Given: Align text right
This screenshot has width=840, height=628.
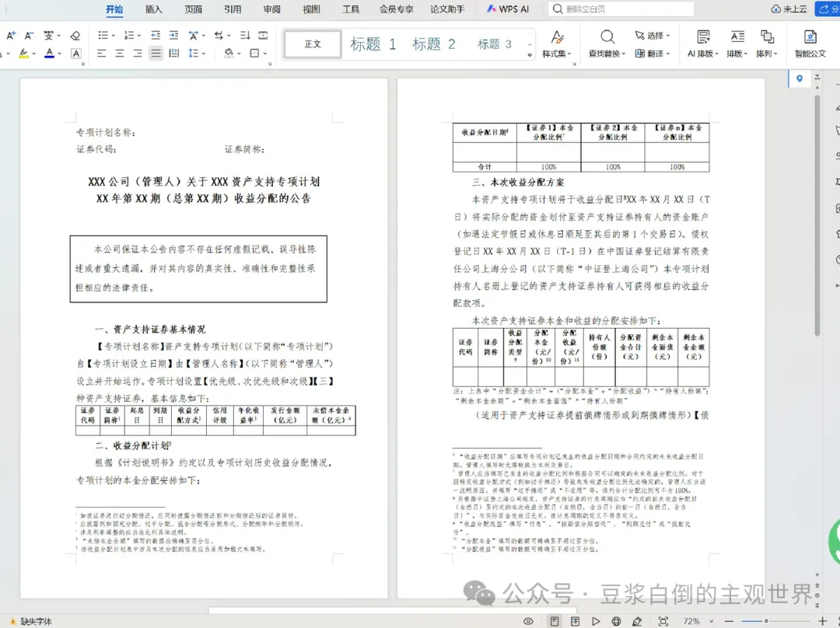Looking at the screenshot, I should click(138, 53).
